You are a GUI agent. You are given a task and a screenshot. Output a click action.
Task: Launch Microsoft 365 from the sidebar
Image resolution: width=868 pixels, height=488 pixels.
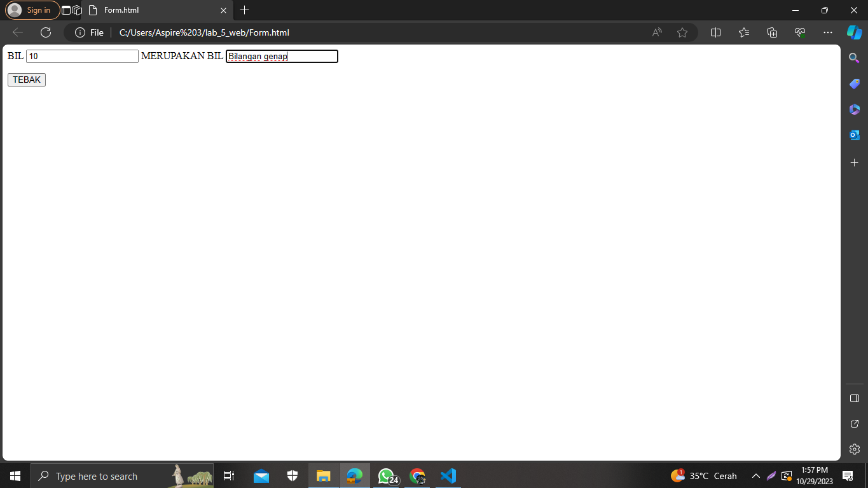pyautogui.click(x=854, y=109)
